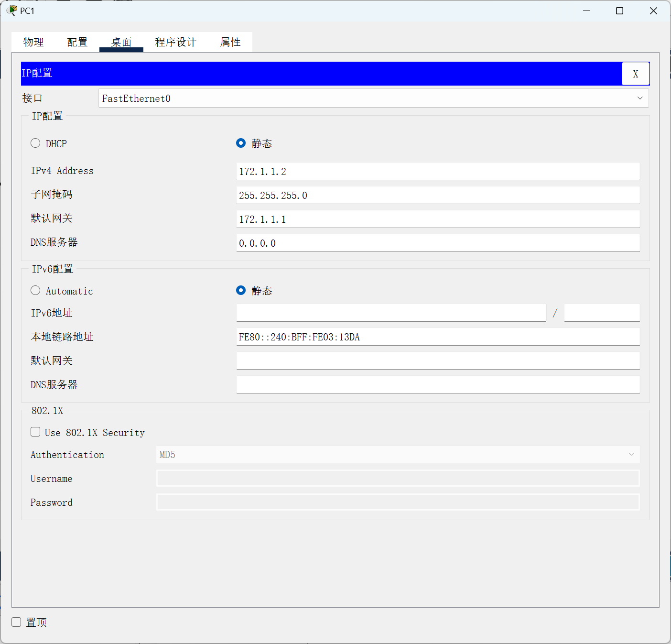Switch to the 物理 tab
Image resolution: width=671 pixels, height=644 pixels.
coord(33,42)
